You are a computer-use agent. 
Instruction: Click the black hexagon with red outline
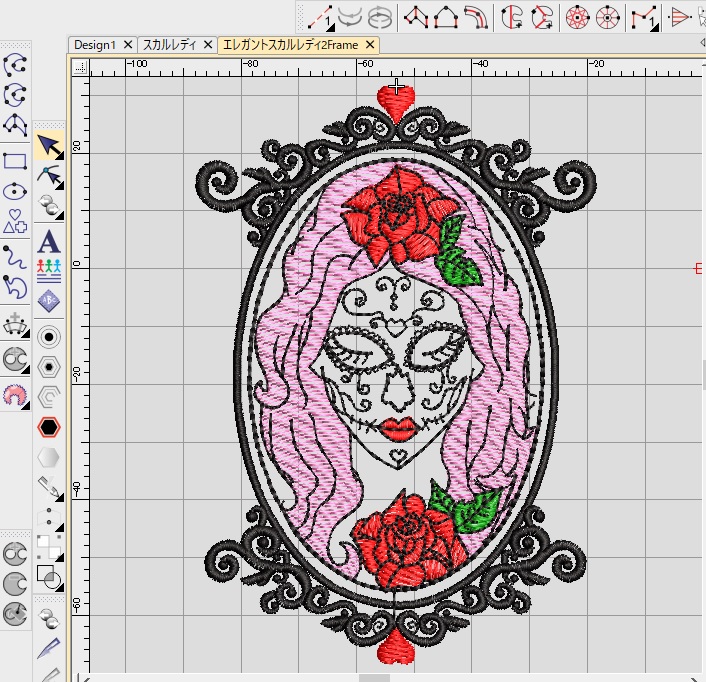click(x=49, y=427)
